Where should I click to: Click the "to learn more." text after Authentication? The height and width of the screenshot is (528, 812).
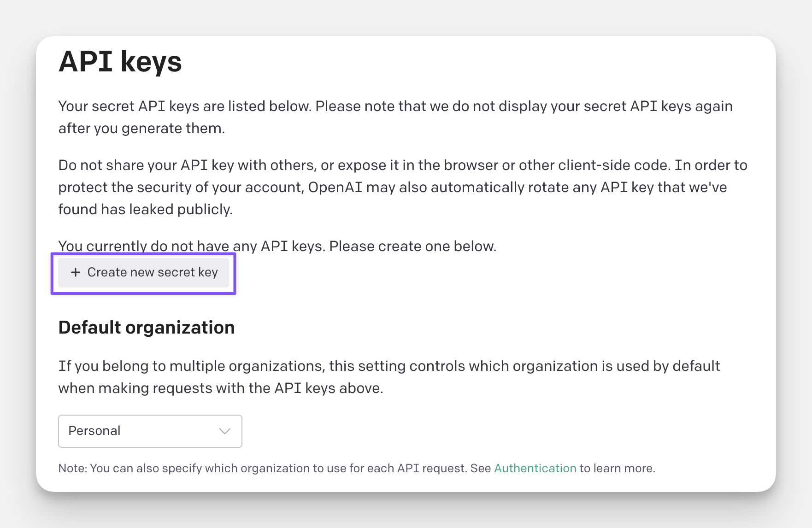click(x=617, y=468)
